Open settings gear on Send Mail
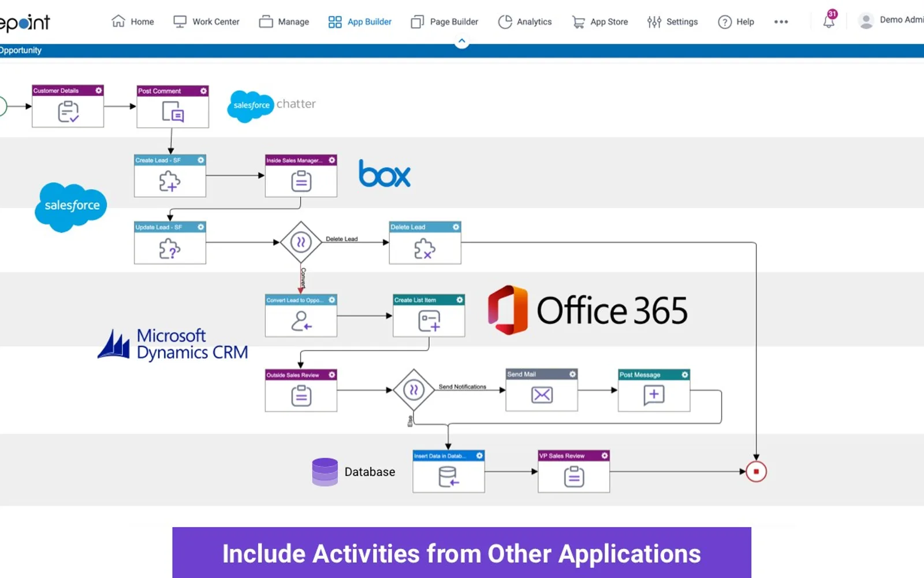Screen dimensions: 924x578 click(572, 375)
